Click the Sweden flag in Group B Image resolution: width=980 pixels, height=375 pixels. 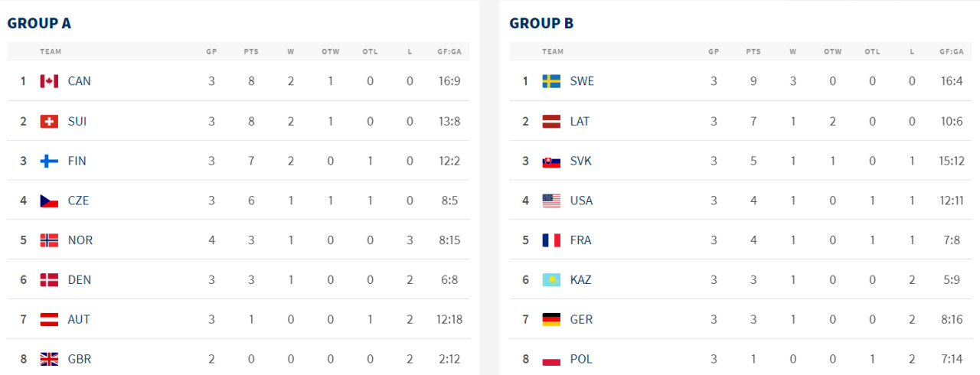(551, 81)
